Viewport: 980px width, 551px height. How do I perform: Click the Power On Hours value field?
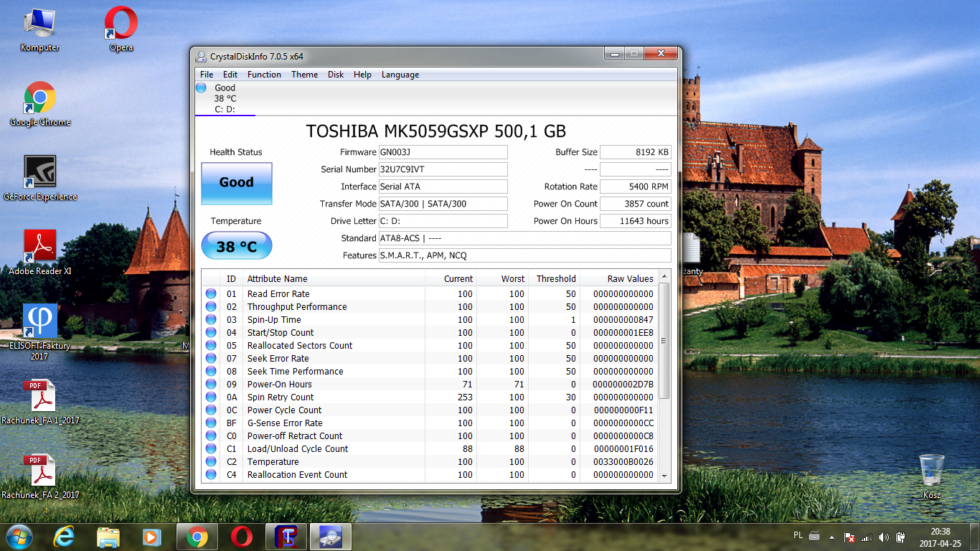pyautogui.click(x=635, y=221)
